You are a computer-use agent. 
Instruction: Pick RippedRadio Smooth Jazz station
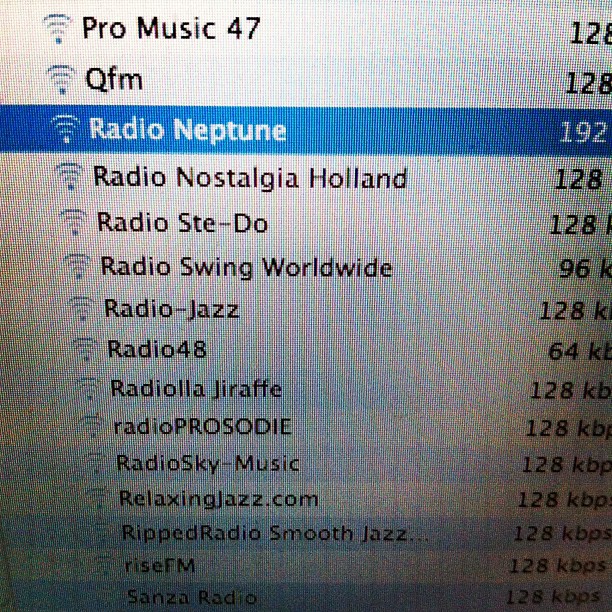pos(275,533)
